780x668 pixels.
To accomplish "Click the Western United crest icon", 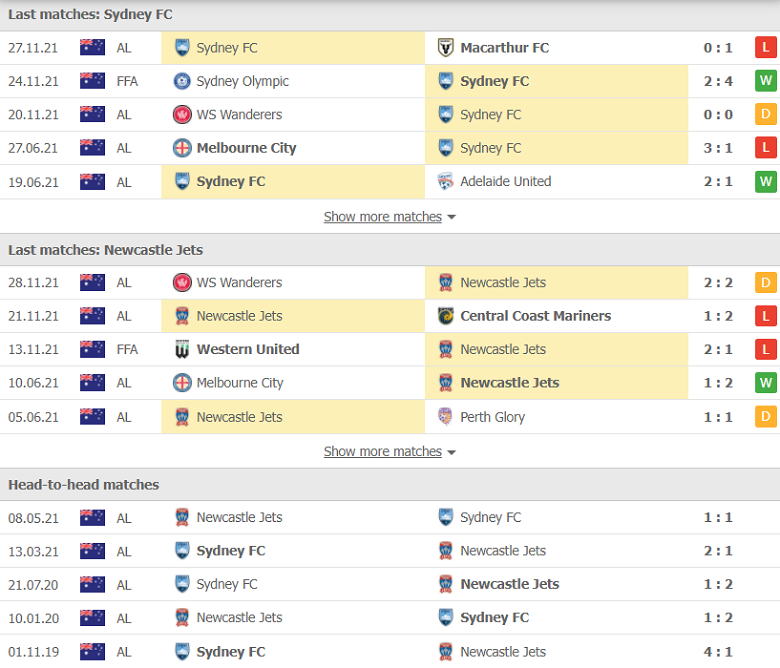I will click(x=182, y=349).
